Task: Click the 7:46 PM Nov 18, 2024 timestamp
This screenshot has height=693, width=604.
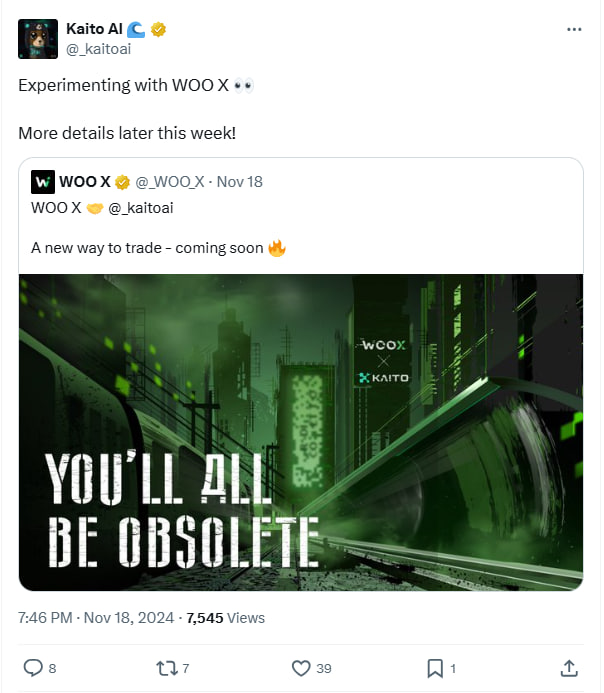Action: [x=96, y=617]
